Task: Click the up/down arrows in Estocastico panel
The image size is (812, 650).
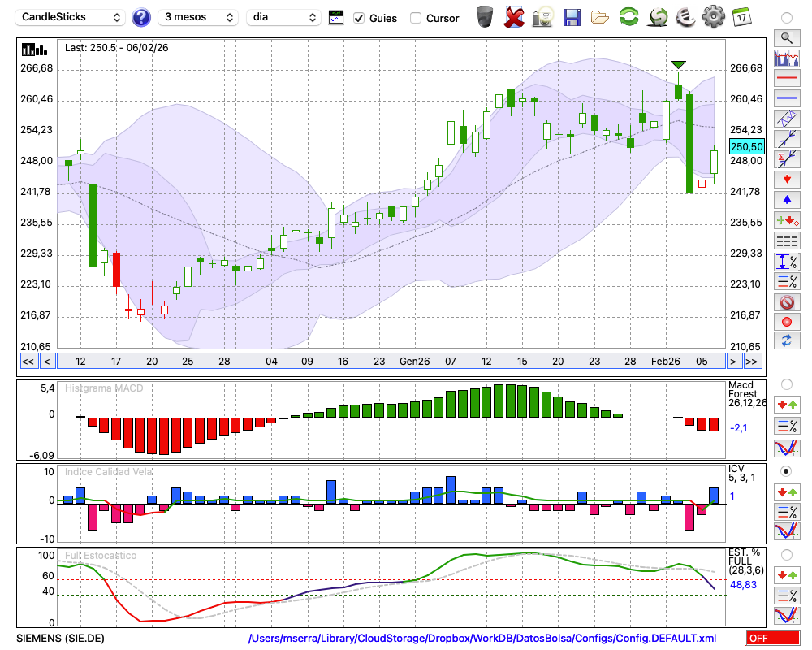Action: [787, 575]
